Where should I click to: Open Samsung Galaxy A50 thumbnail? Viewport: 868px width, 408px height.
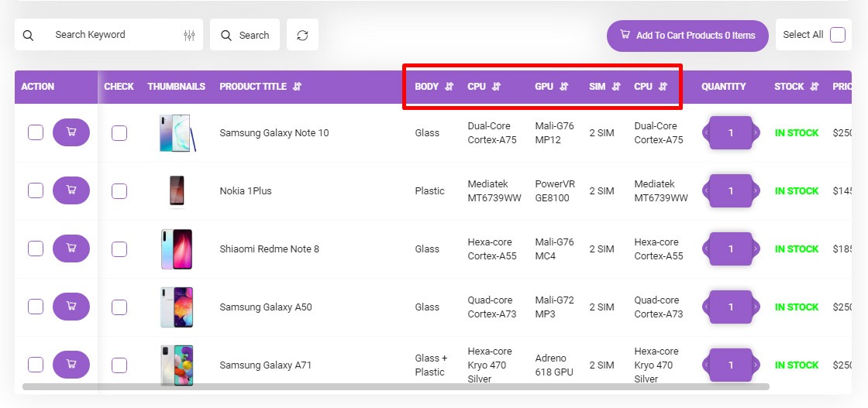click(177, 307)
